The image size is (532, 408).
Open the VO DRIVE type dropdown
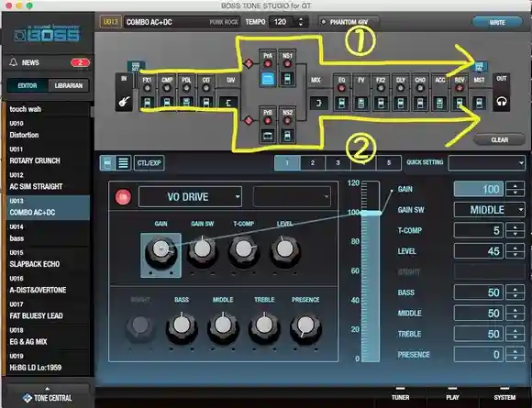click(190, 196)
